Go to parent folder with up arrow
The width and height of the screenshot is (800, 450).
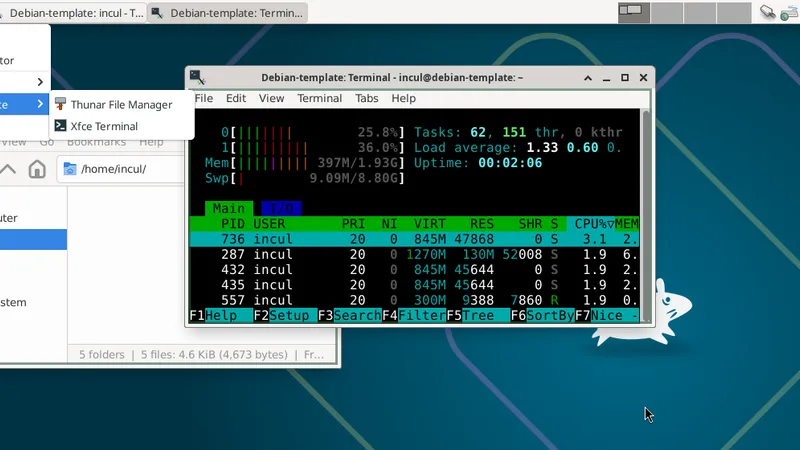point(9,168)
